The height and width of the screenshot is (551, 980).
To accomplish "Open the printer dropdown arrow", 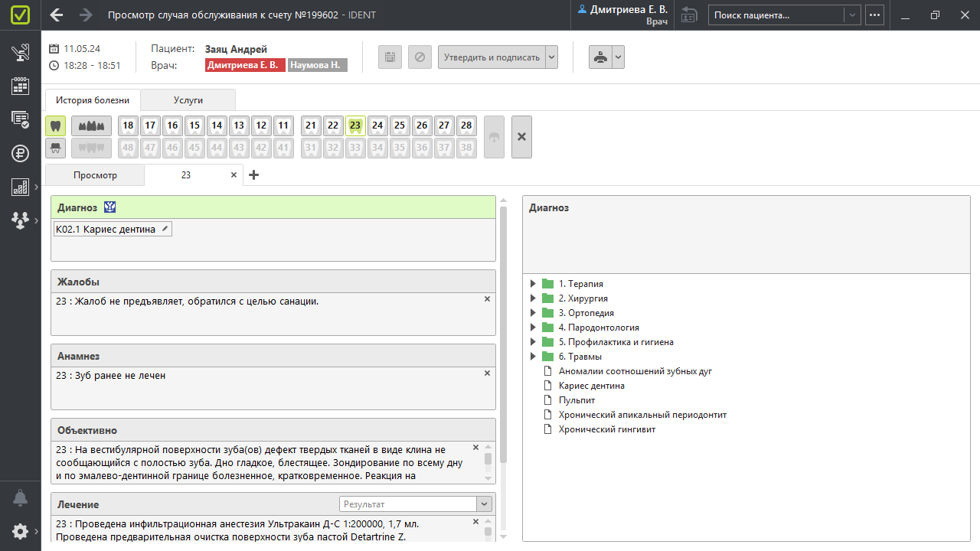I will [x=619, y=57].
